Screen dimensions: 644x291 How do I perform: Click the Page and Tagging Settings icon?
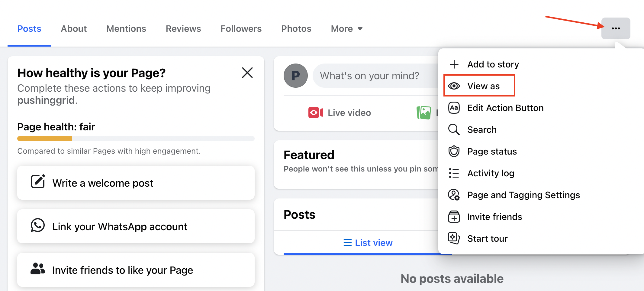coord(454,195)
